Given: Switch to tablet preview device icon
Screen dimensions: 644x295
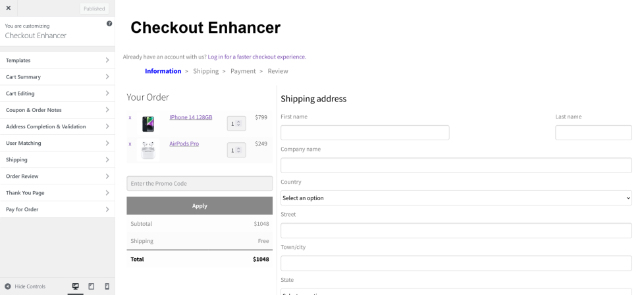Looking at the screenshot, I should [92, 286].
